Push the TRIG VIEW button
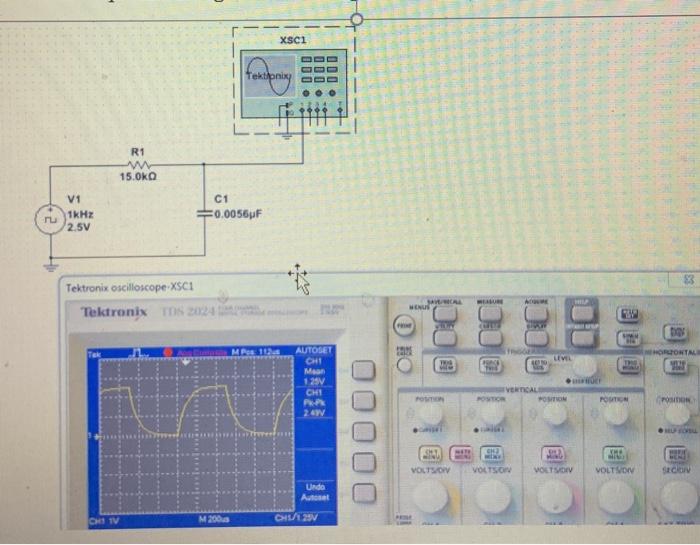 coord(445,365)
